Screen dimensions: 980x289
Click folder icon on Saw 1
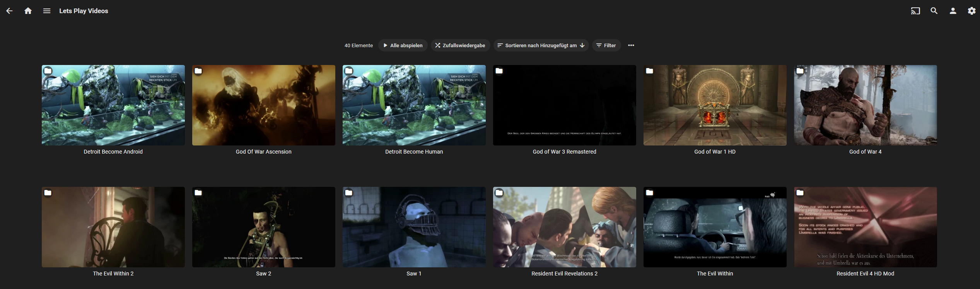349,193
